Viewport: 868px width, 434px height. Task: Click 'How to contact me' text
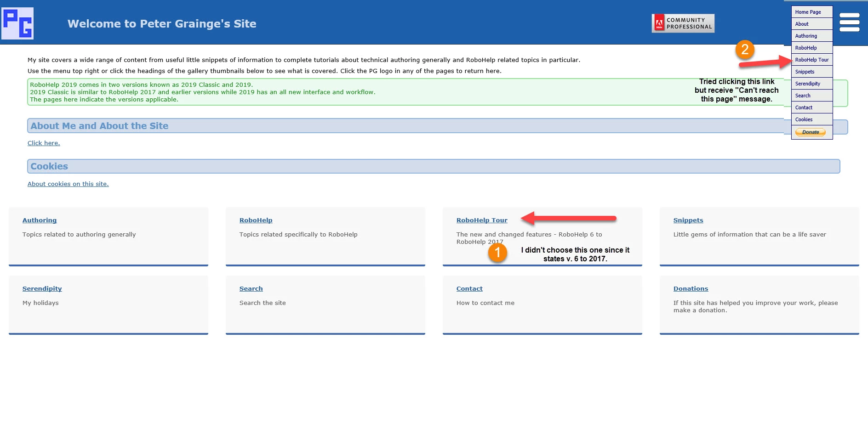point(485,303)
